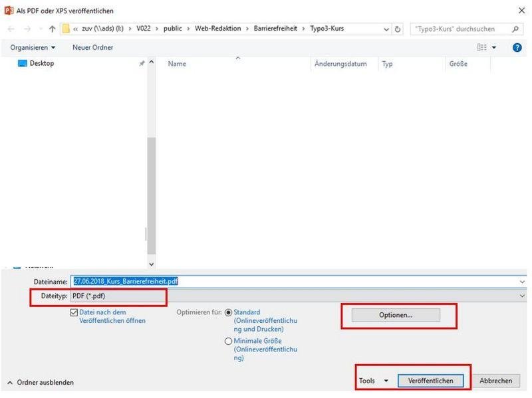
Task: Open the Optionen... dialog
Action: (396, 316)
